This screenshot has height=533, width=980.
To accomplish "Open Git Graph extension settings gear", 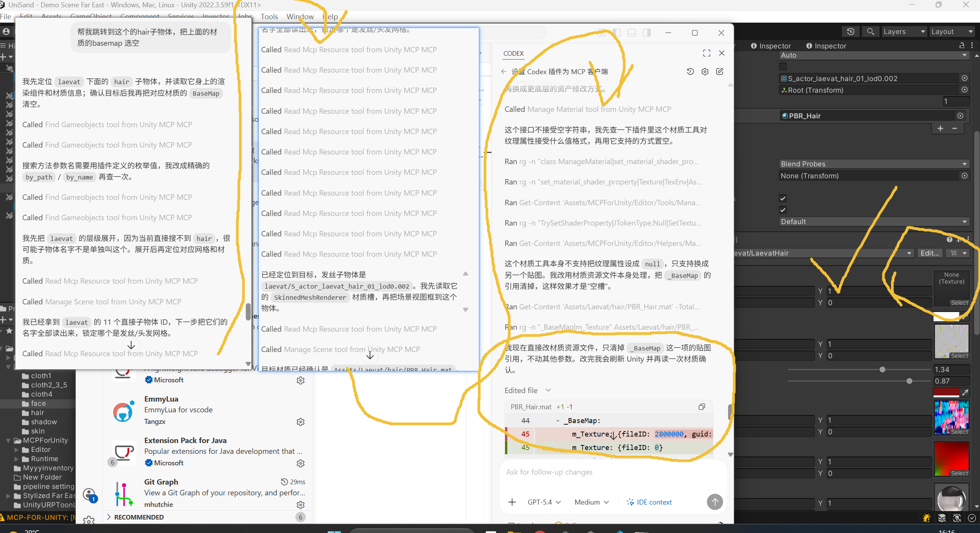I will [x=300, y=504].
